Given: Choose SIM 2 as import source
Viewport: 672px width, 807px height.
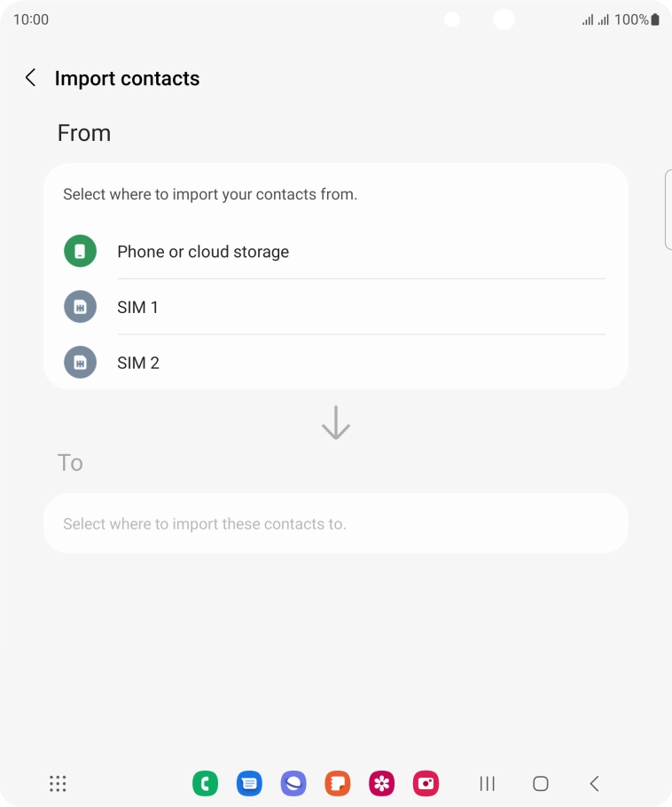Looking at the screenshot, I should 137,363.
